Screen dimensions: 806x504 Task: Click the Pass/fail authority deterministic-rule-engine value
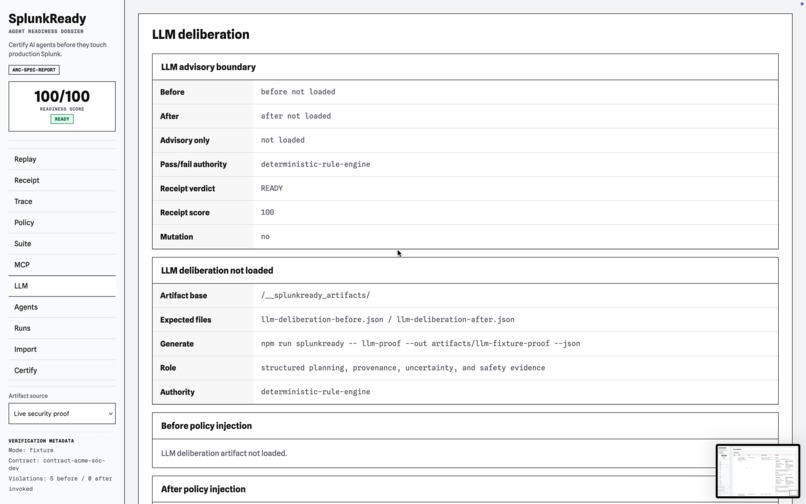click(x=315, y=164)
